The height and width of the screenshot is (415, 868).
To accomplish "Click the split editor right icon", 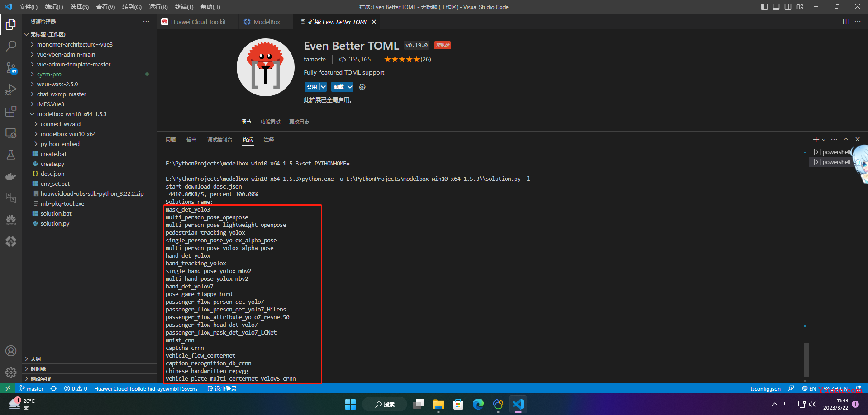I will click(x=846, y=22).
